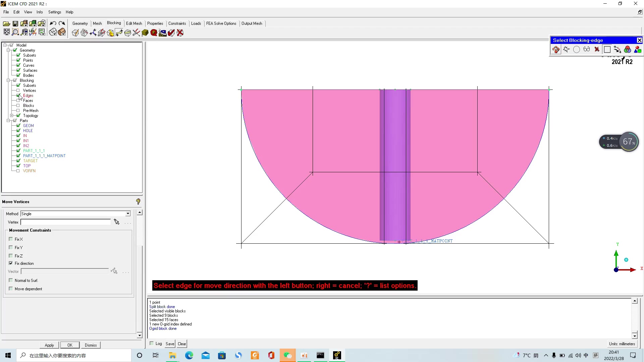Toggle visibility of Vertices in tree
Image resolution: width=644 pixels, height=362 pixels.
(x=18, y=90)
